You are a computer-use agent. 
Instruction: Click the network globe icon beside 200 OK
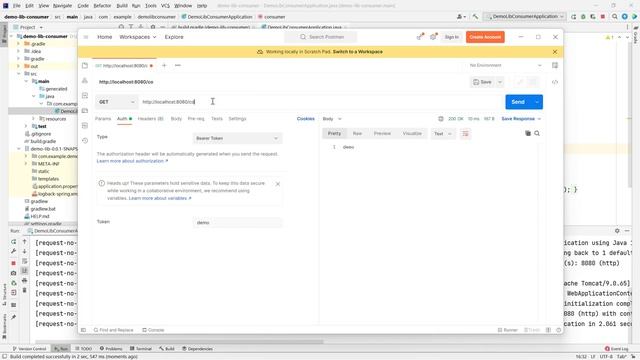click(x=441, y=119)
